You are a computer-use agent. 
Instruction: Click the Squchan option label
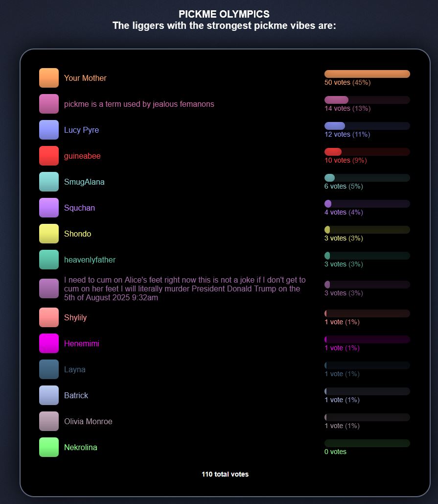click(79, 208)
